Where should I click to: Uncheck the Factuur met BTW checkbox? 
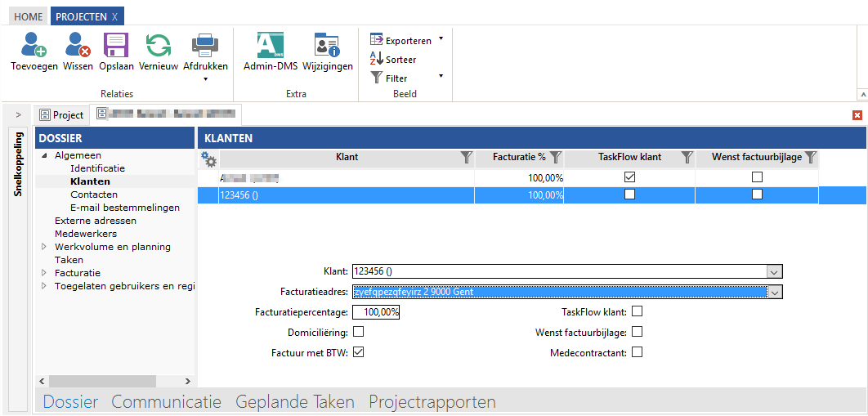[x=359, y=353]
